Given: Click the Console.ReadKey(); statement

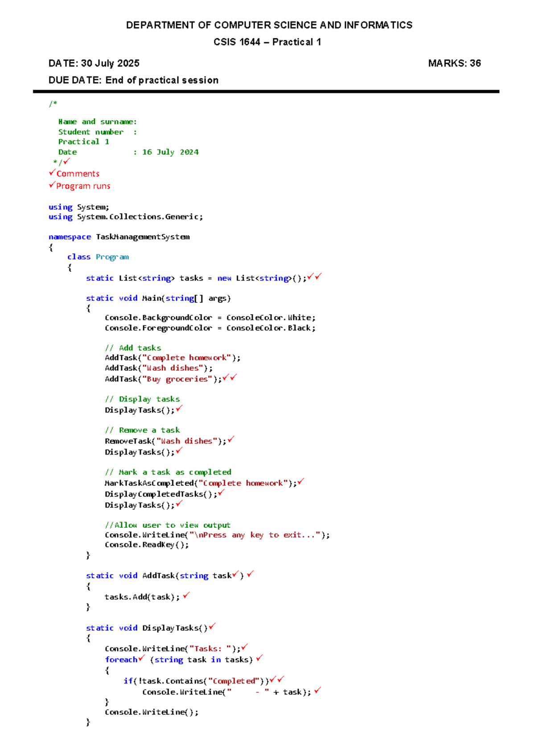Looking at the screenshot, I should point(147,545).
